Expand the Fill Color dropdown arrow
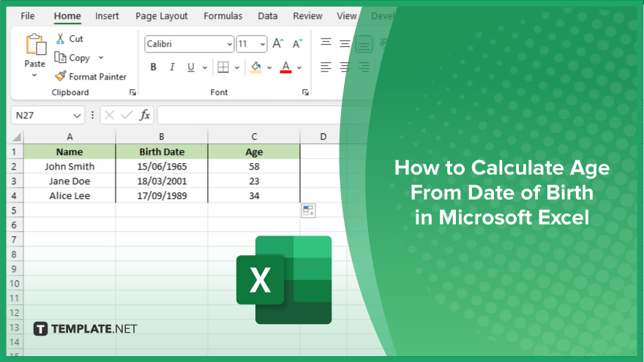This screenshot has height=362, width=644. pos(269,67)
